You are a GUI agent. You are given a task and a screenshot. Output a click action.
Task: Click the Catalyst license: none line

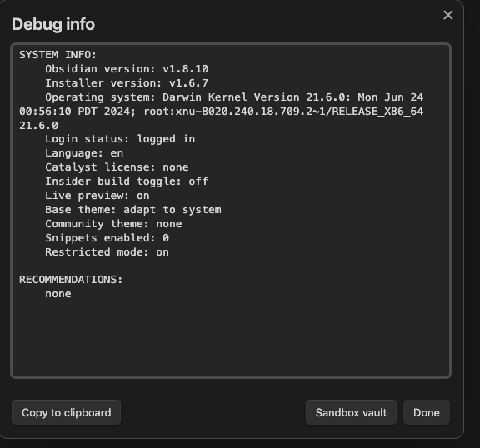[117, 167]
